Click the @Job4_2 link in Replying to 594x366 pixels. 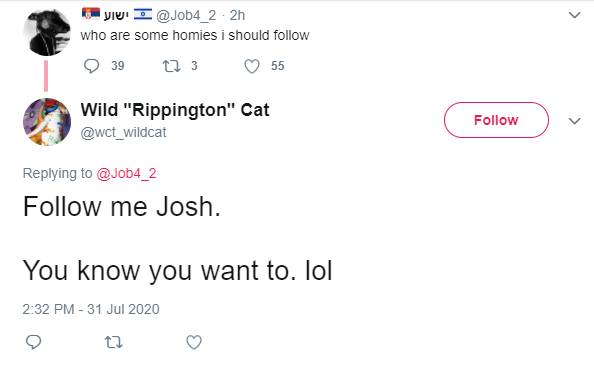126,174
